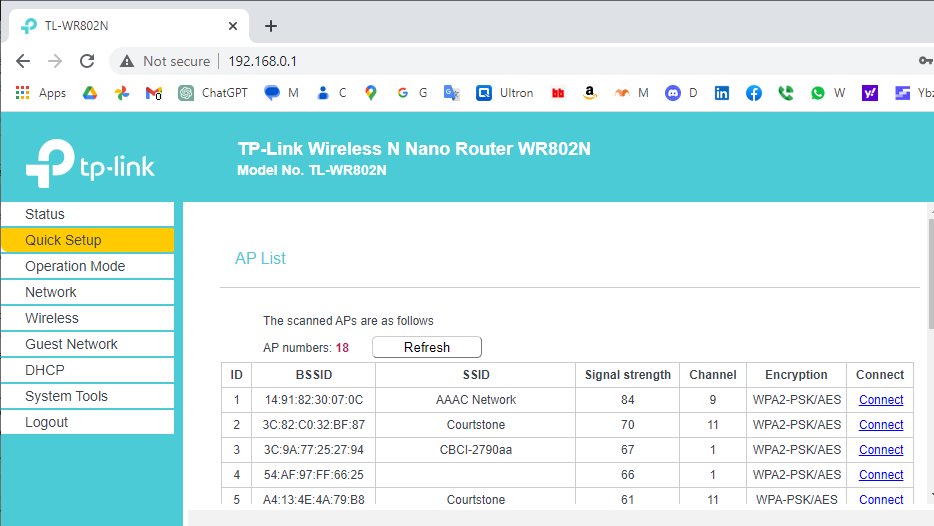Open the Apps bookmark
This screenshot has height=526, width=934.
pos(41,93)
